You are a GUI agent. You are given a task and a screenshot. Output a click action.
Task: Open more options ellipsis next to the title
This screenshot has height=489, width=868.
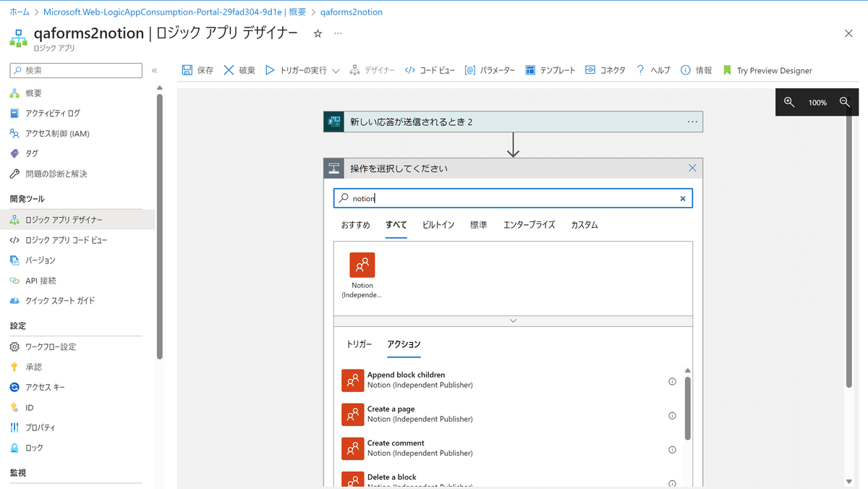tap(338, 33)
